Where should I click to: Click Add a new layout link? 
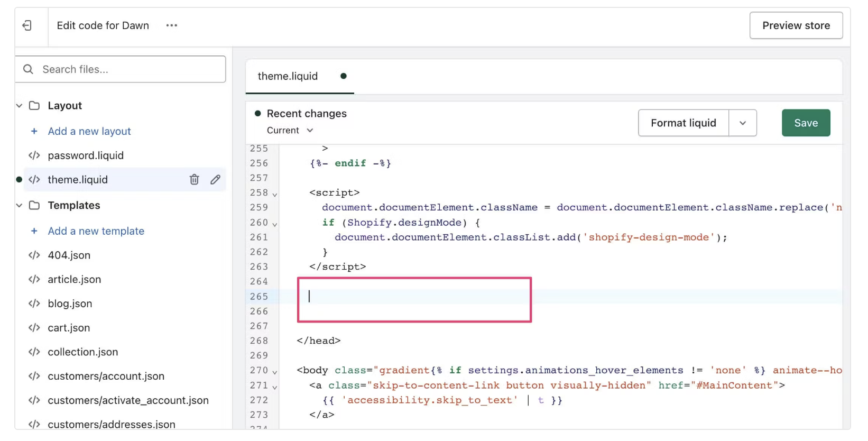89,131
